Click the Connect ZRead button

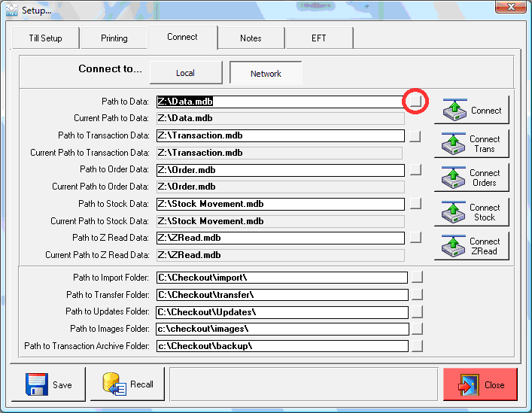[472, 246]
